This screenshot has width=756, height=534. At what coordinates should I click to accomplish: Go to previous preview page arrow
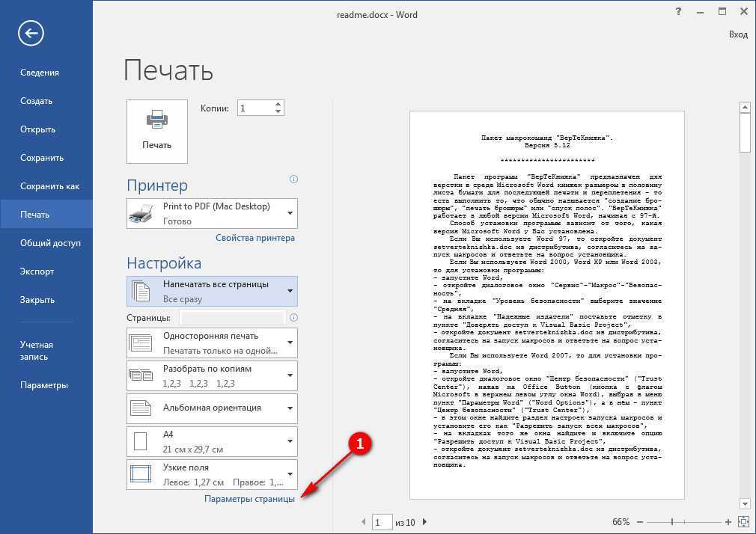(364, 522)
